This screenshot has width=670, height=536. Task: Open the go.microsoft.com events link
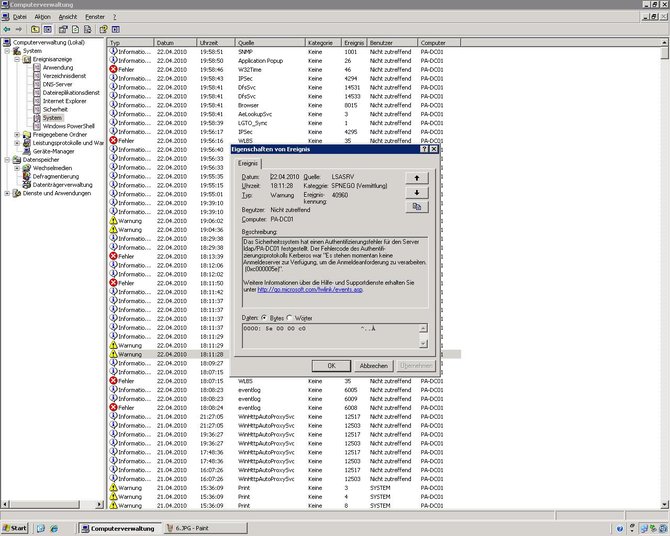pyautogui.click(x=310, y=289)
